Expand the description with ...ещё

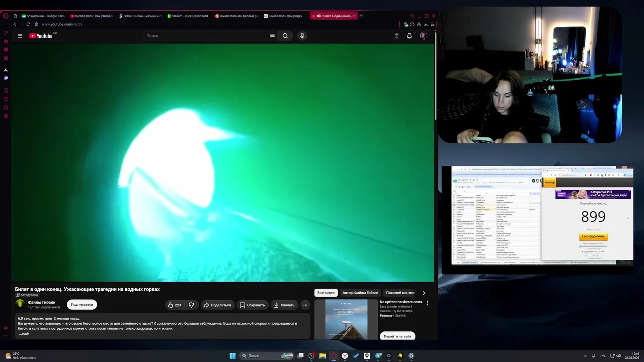(24, 334)
